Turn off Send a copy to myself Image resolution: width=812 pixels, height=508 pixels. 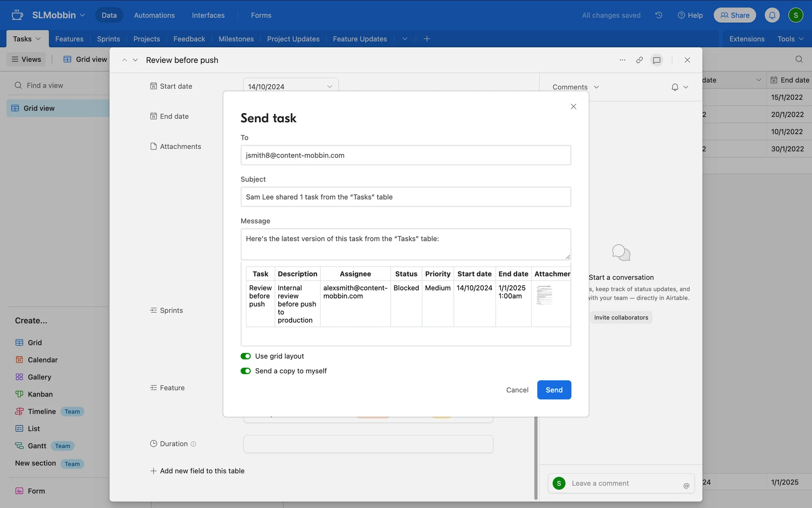tap(246, 371)
